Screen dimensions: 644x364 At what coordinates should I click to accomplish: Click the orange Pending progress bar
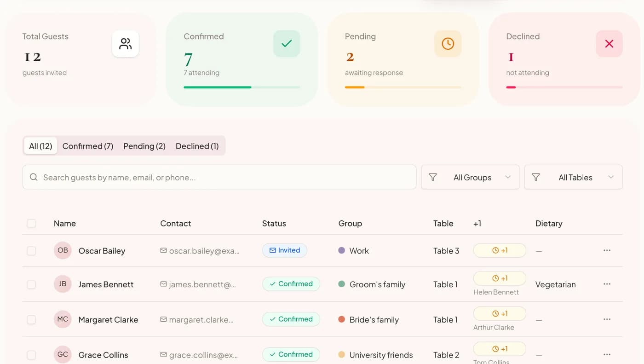pos(403,87)
